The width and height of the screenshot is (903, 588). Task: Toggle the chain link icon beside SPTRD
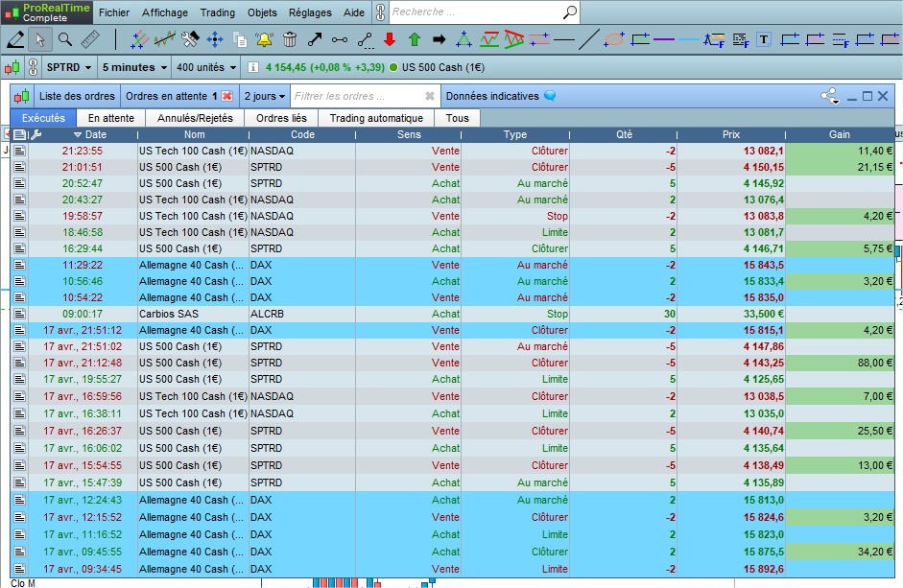pyautogui.click(x=33, y=68)
